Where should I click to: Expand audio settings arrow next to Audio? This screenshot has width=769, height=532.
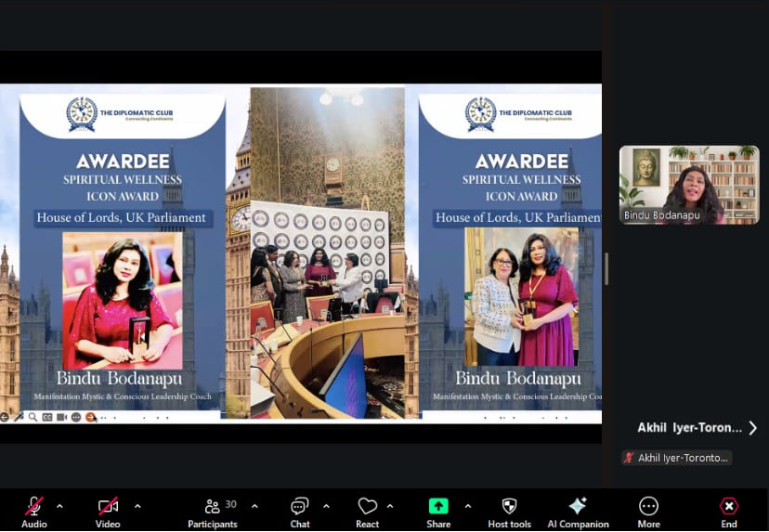point(59,506)
